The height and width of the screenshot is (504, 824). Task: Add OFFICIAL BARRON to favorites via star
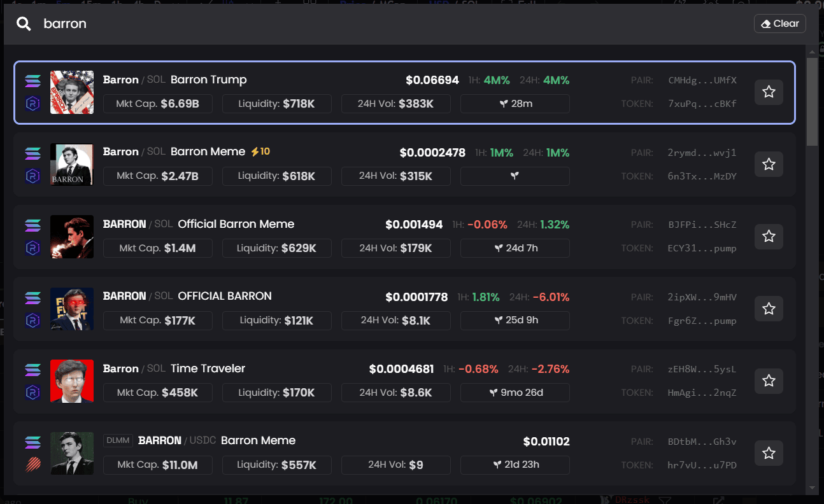[769, 309]
